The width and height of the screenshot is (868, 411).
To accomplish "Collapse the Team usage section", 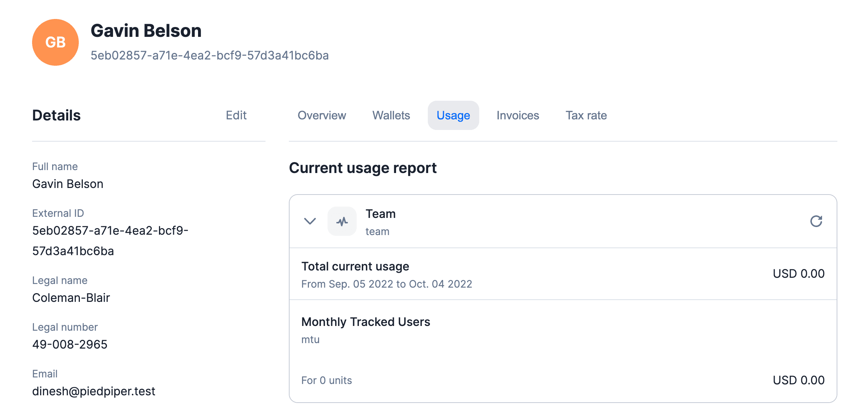I will [310, 222].
